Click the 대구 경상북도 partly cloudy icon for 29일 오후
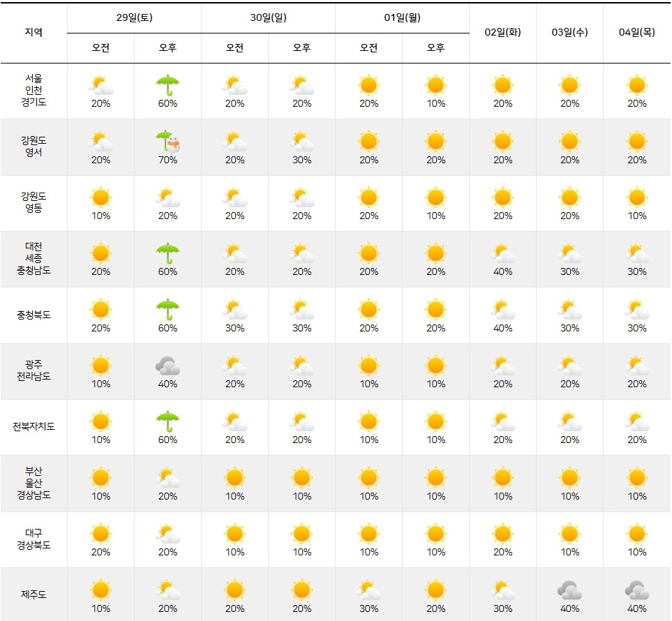Image resolution: width=672 pixels, height=621 pixels. click(167, 534)
